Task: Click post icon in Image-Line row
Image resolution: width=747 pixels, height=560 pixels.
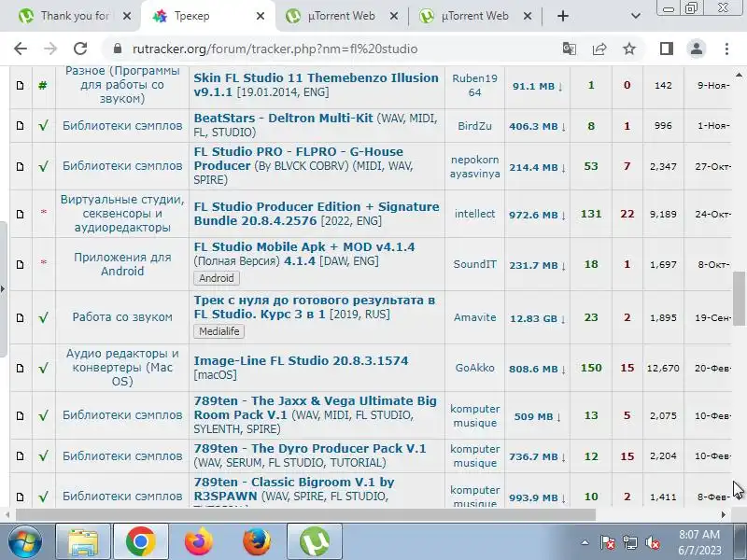Action: [20, 368]
